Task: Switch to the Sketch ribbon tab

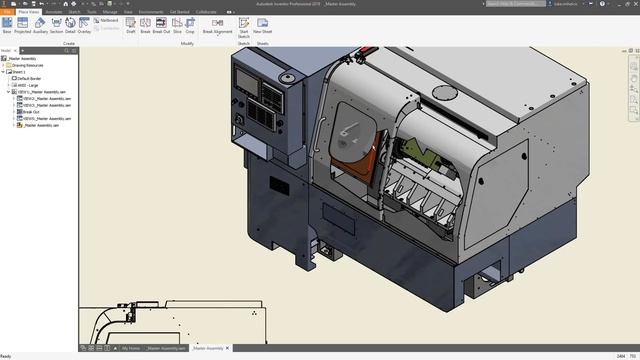Action: [74, 12]
